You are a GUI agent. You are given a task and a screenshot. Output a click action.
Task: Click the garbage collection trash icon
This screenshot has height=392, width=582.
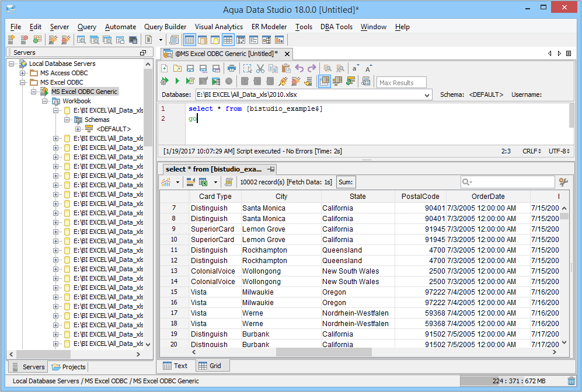coord(571,381)
